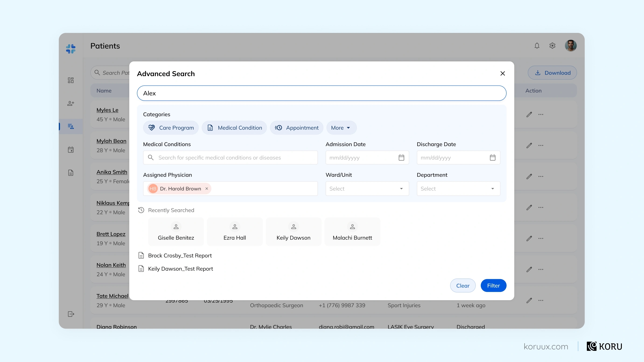Edit the Nolan Keith row

pyautogui.click(x=529, y=270)
